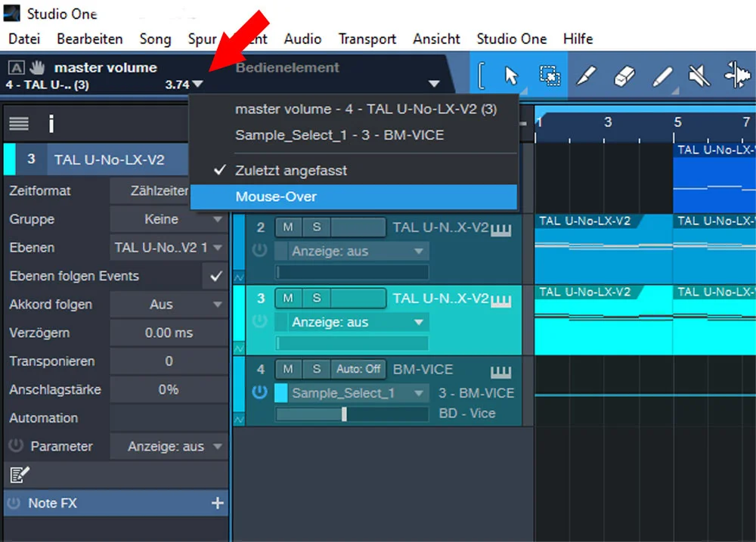Open the track list hamburger icon
The image size is (756, 542).
[x=19, y=124]
